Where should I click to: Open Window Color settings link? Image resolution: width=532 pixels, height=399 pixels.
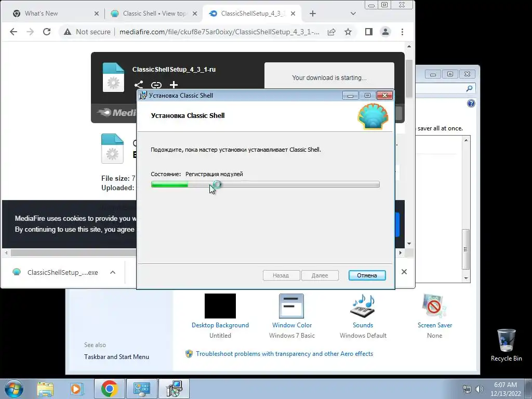point(292,325)
